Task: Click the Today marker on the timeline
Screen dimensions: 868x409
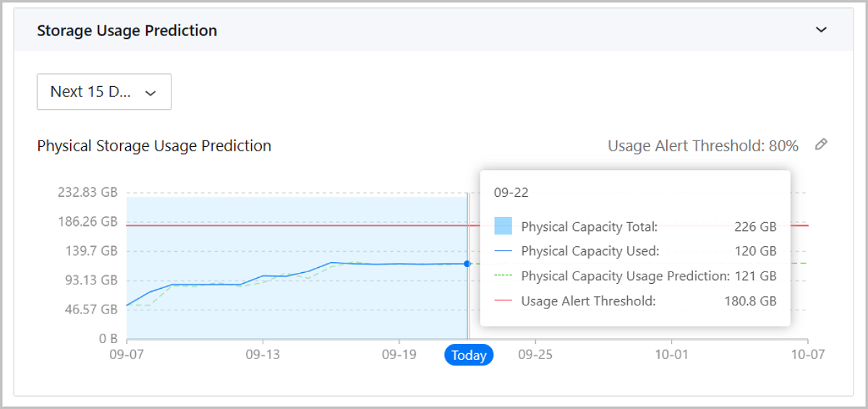Action: (469, 355)
